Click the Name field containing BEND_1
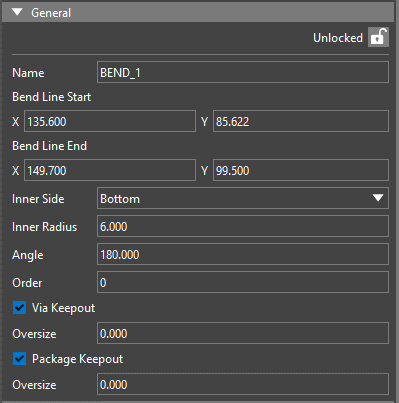Viewport: 399px width, 403px height. [243, 72]
